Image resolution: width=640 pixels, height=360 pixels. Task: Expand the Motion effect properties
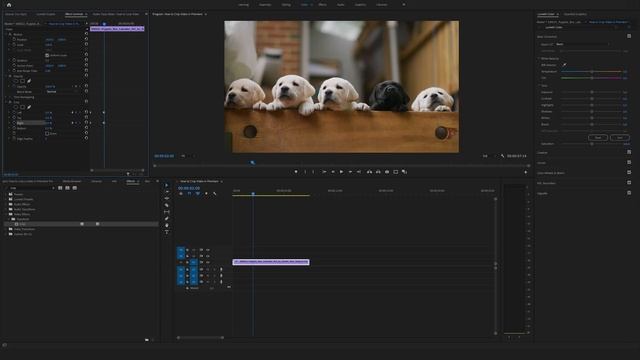tap(6, 34)
